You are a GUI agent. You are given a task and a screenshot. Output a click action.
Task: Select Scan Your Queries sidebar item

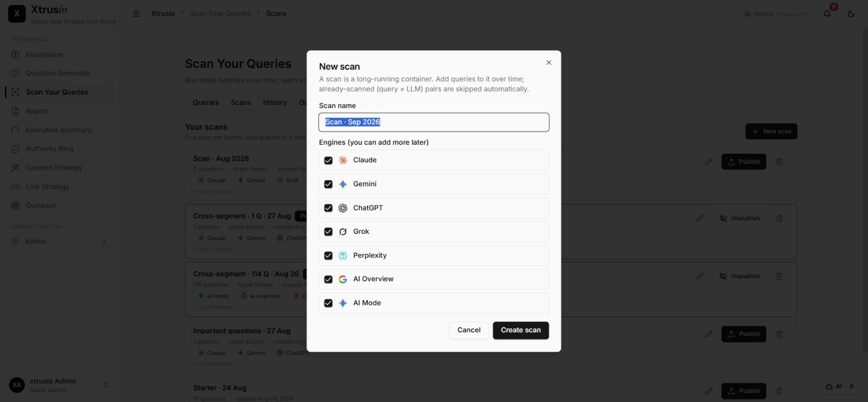tap(60, 92)
